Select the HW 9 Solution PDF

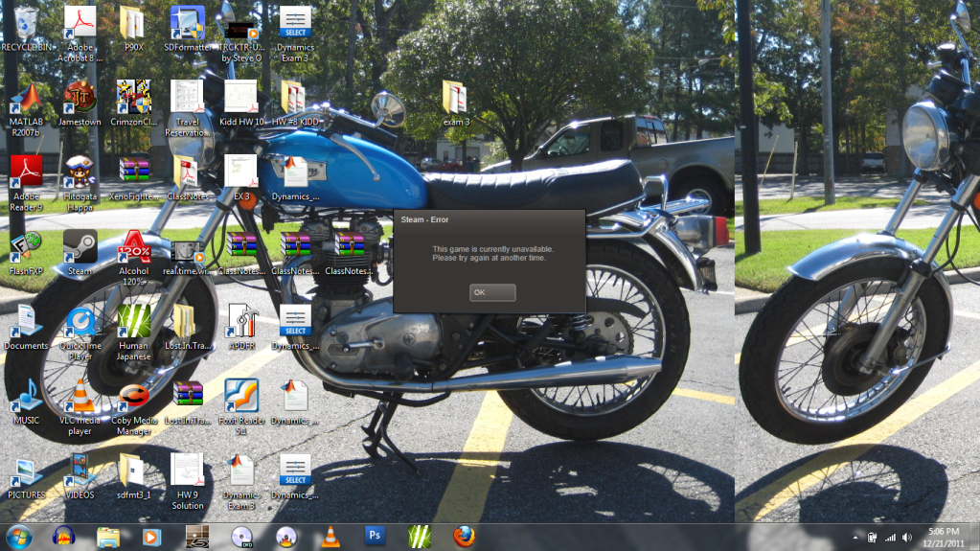click(188, 482)
